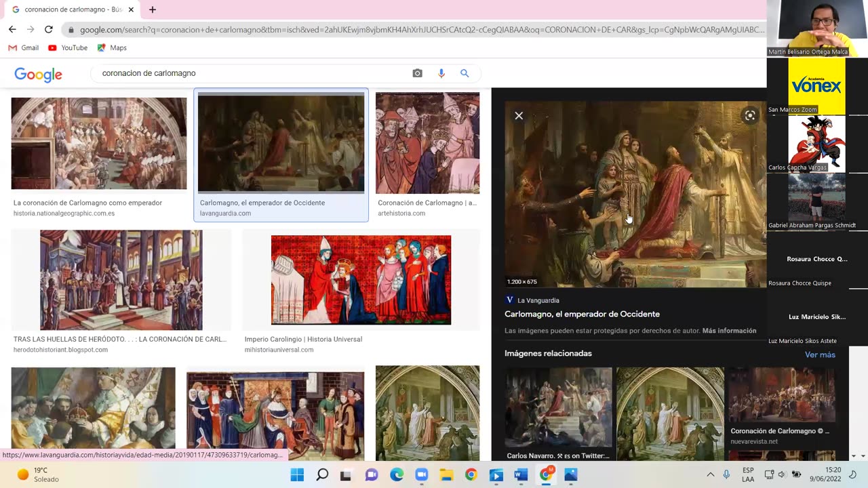Open first Chrome icon on taskbar

point(471,475)
